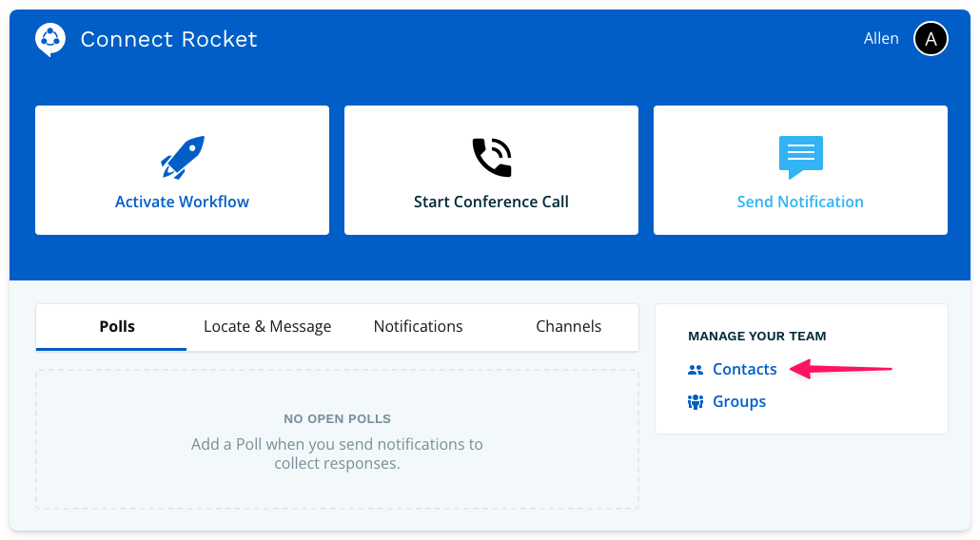Open the Activate Workflow link
The image size is (980, 540).
[182, 202]
